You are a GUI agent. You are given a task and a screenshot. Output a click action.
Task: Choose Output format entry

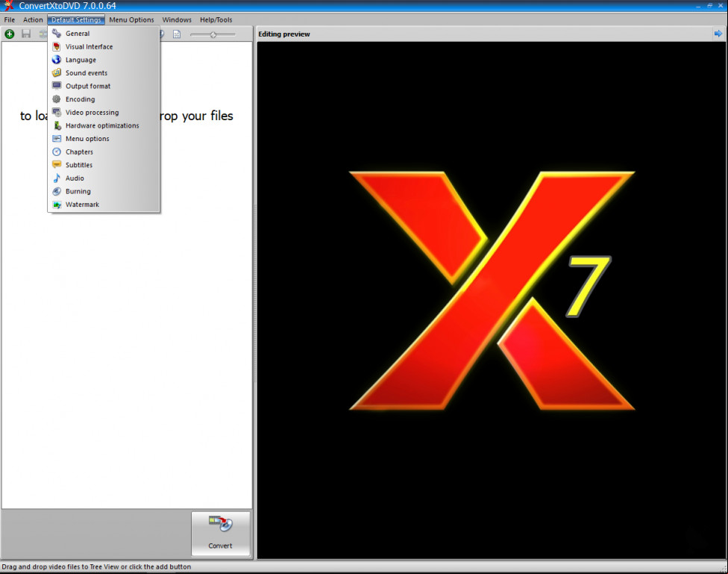104,86
